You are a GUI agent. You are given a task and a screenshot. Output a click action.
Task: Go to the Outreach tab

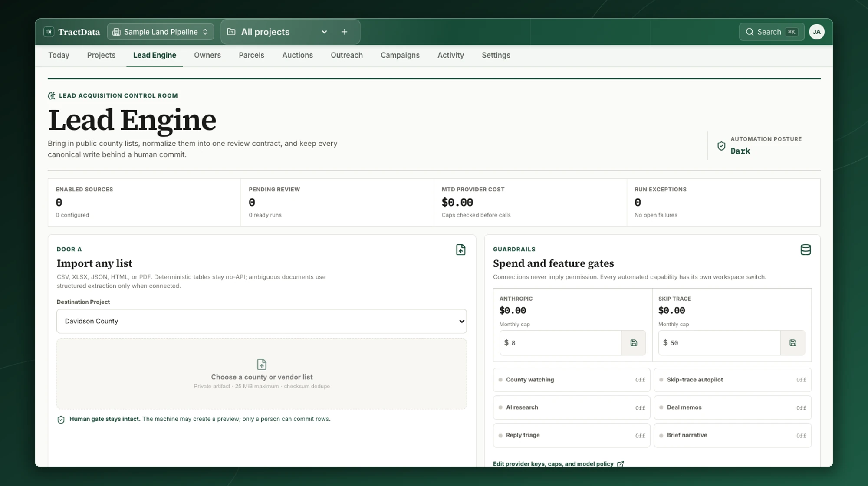[346, 55]
